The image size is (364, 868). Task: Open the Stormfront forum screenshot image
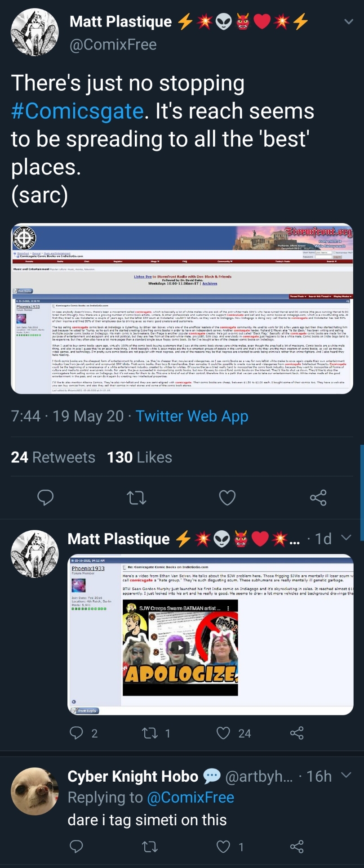pyautogui.click(x=182, y=309)
